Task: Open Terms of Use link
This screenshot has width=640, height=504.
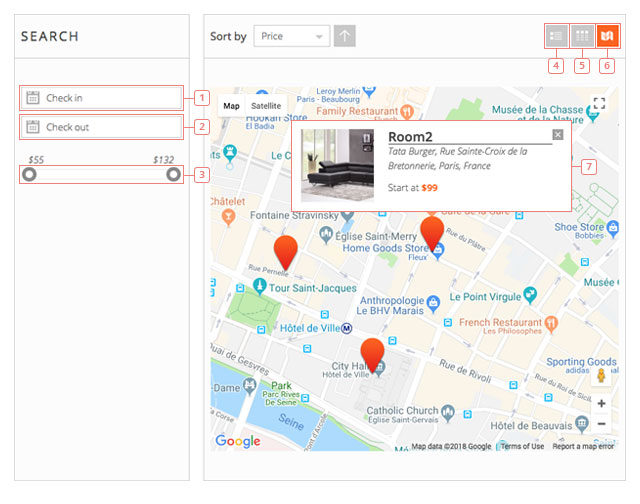Action: tap(522, 446)
